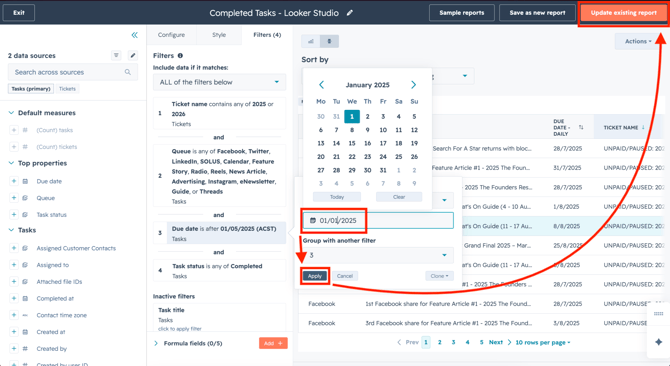Click the Clear button in the calendar
Screen dimensions: 670x366
399,197
